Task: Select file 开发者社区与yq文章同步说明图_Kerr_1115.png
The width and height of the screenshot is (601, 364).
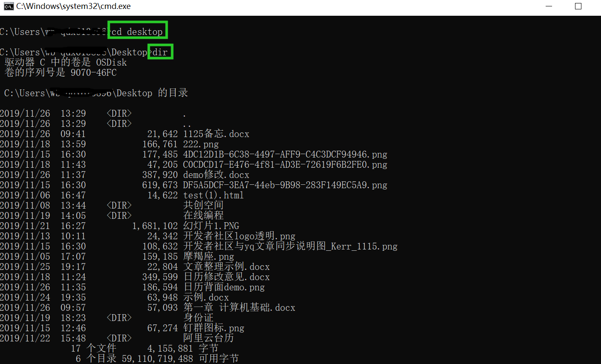Action: (290, 246)
